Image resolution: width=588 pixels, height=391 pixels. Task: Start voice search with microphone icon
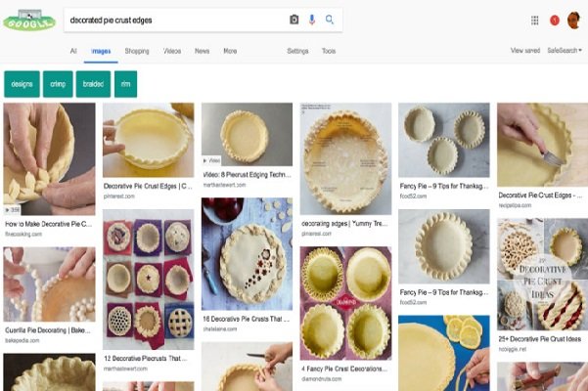pyautogui.click(x=312, y=20)
